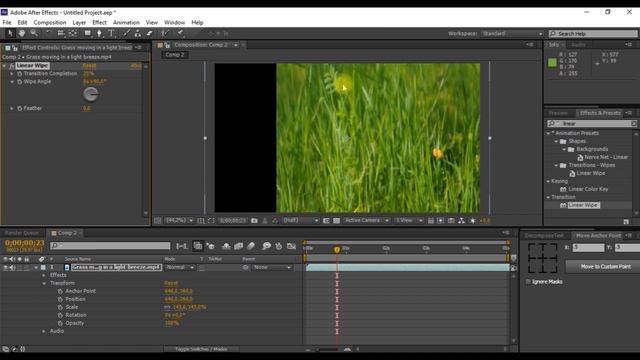Expand the Audio group in timeline
Viewport: 640px width, 360px height.
[x=44, y=331]
